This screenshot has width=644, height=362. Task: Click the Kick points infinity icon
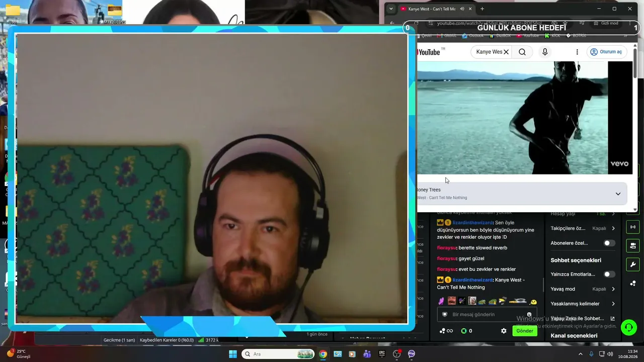click(x=446, y=331)
